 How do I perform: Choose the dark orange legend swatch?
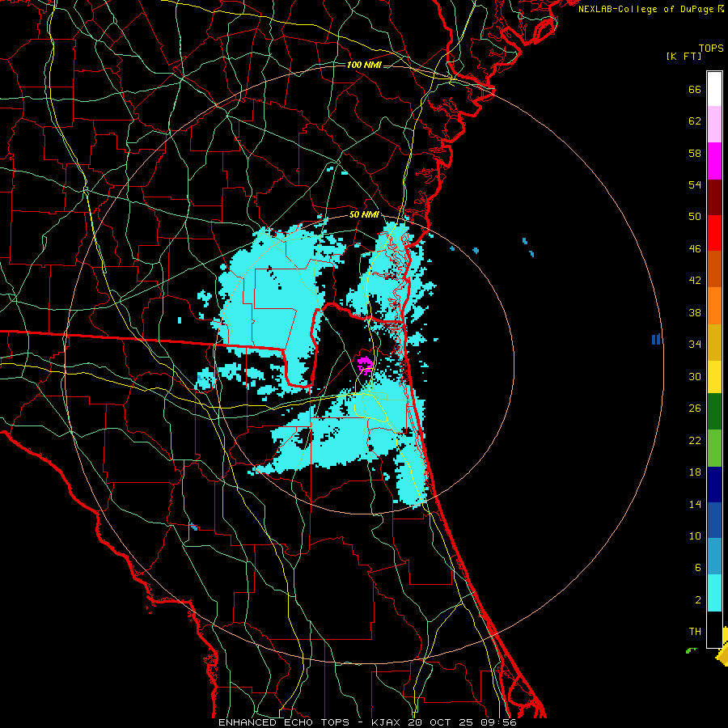pos(714,269)
